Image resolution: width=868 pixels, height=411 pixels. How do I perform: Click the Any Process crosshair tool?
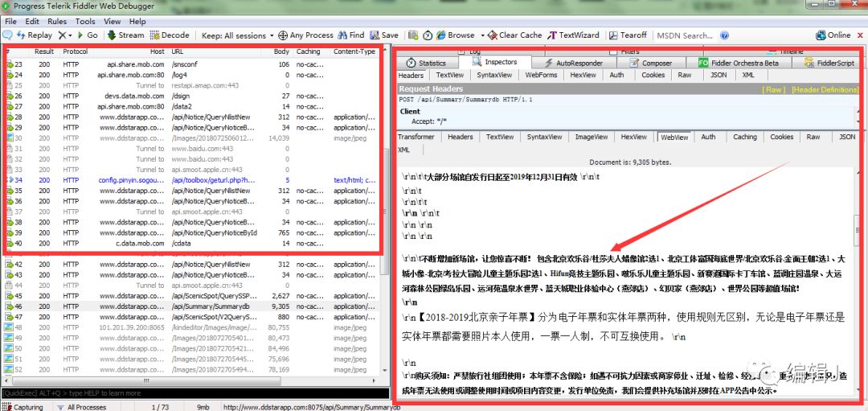[x=305, y=35]
